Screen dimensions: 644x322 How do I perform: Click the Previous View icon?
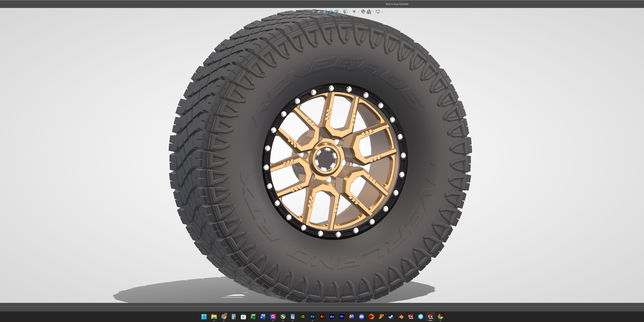(325, 12)
